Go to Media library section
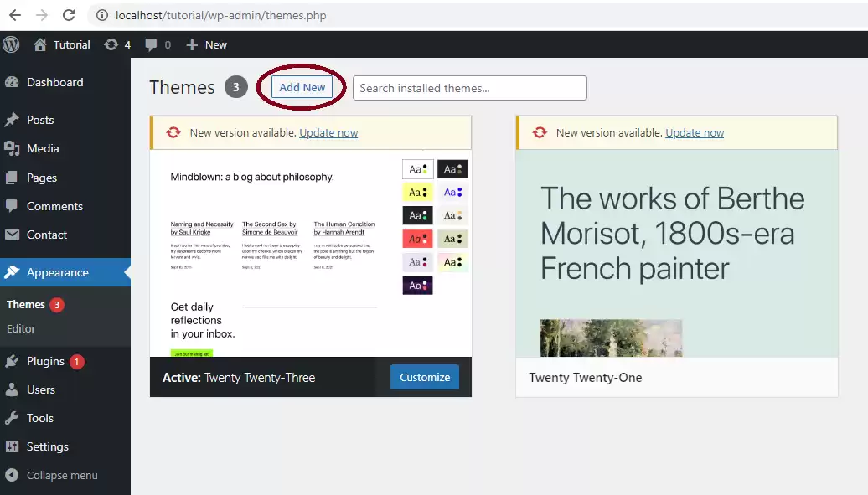 click(42, 148)
